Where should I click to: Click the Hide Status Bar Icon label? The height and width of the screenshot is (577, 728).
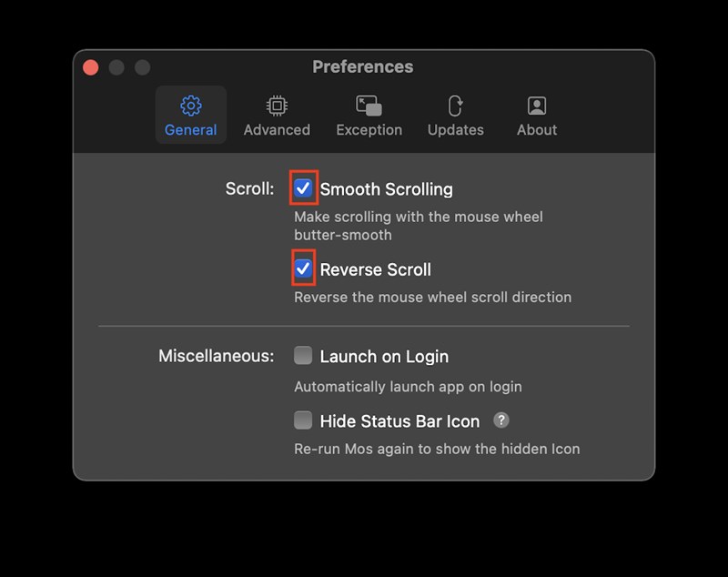[399, 421]
